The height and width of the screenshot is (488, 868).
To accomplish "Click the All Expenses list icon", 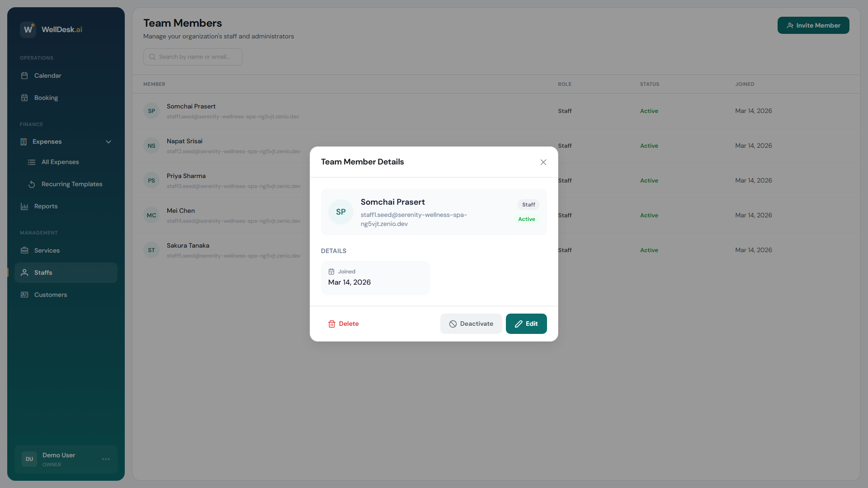I will [32, 162].
